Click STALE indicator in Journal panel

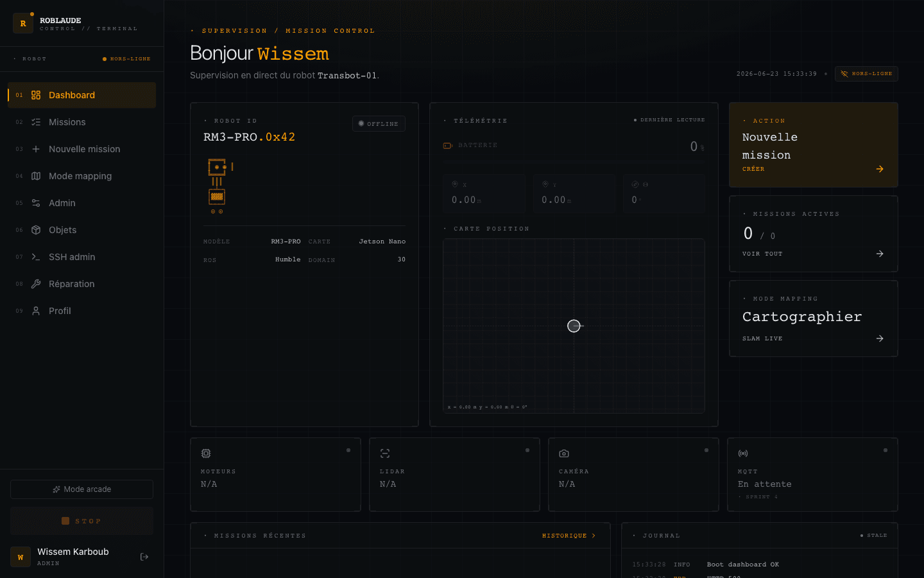pyautogui.click(x=874, y=536)
